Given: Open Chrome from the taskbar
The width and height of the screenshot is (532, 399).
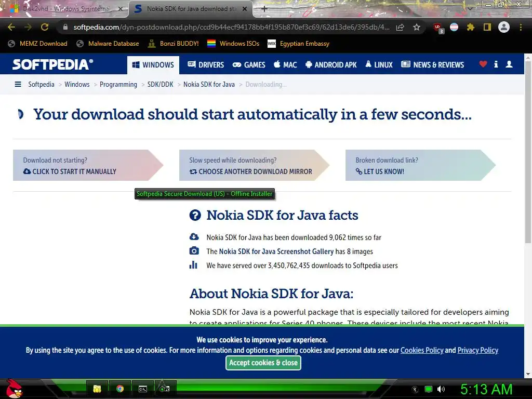Looking at the screenshot, I should (120, 389).
